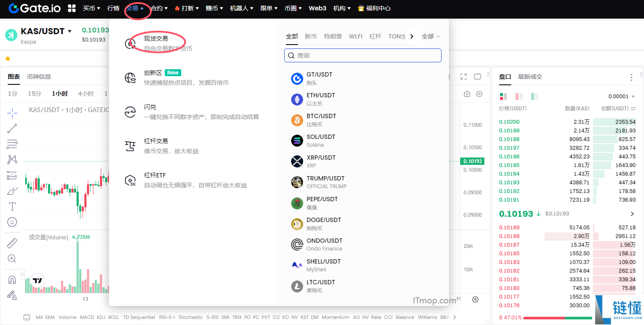The width and height of the screenshot is (644, 325).
Task: Show both bids and asks order book view
Action: pos(503,97)
